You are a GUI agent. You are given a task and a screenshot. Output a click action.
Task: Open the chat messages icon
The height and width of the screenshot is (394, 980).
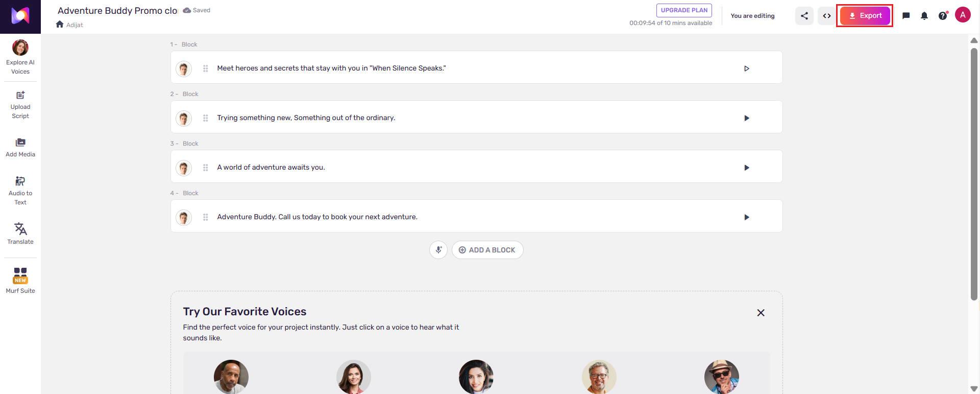point(906,16)
